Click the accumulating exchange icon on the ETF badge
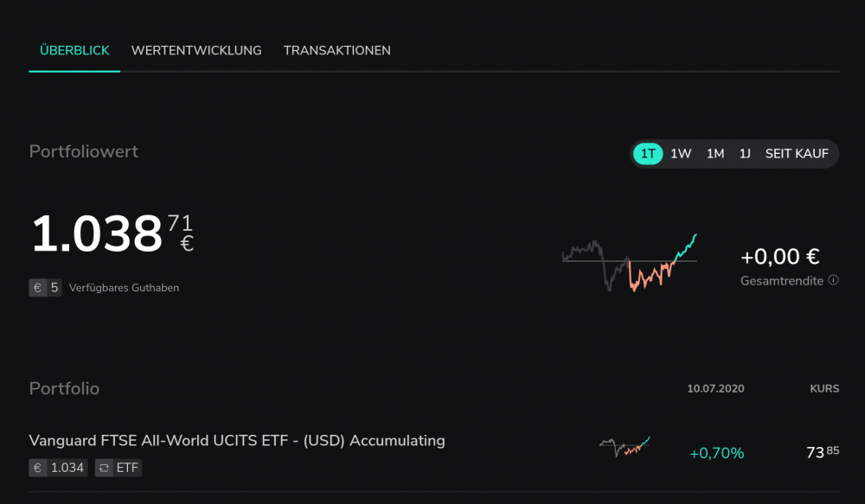Image resolution: width=865 pixels, height=504 pixels. pos(106,467)
